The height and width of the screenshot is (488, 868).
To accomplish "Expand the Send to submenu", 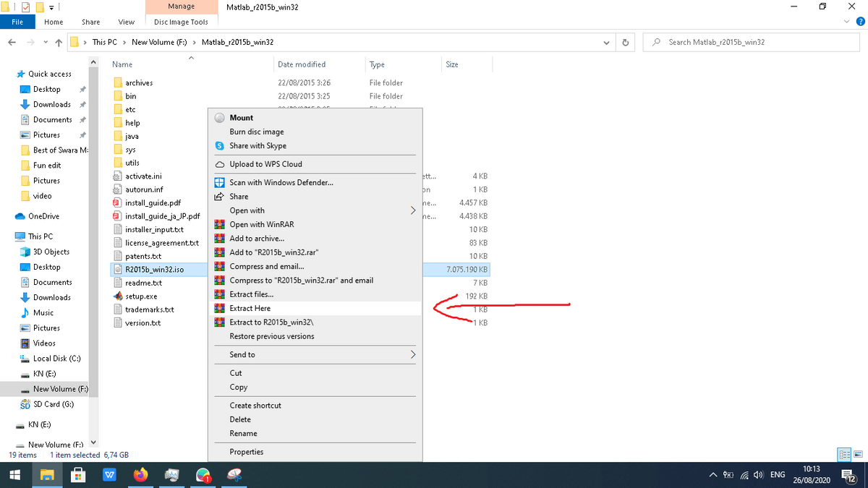I will click(x=413, y=355).
